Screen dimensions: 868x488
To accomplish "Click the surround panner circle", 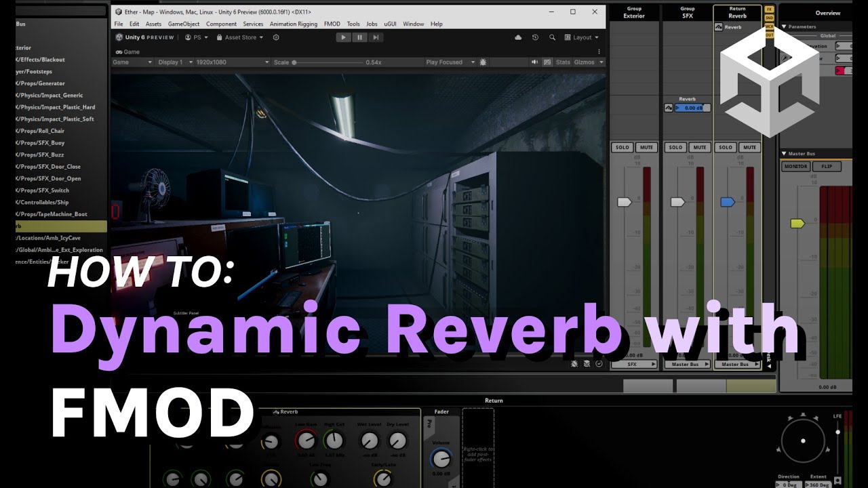I will [x=803, y=441].
